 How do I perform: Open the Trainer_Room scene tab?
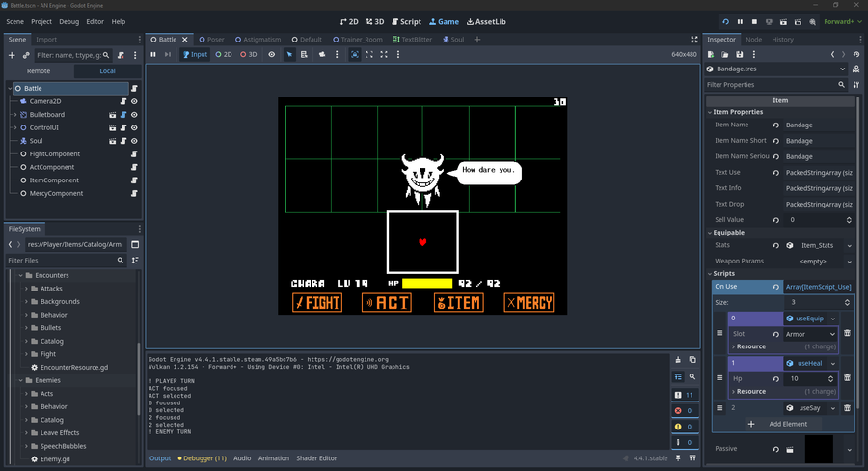pyautogui.click(x=358, y=40)
